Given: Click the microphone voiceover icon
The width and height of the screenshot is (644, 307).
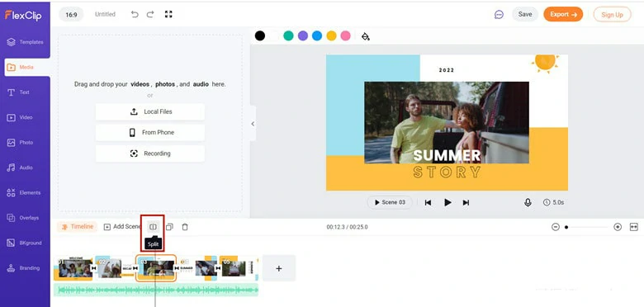Looking at the screenshot, I should point(528,202).
